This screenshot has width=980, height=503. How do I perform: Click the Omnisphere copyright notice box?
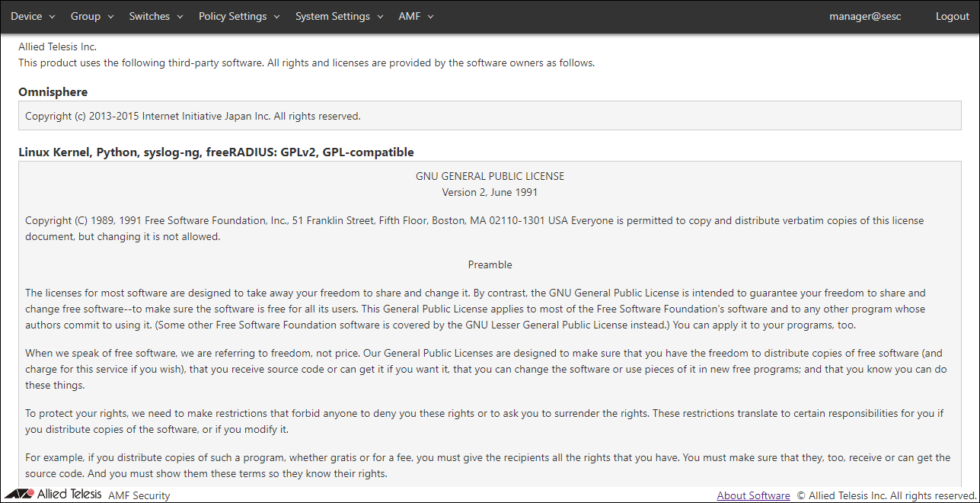click(490, 117)
